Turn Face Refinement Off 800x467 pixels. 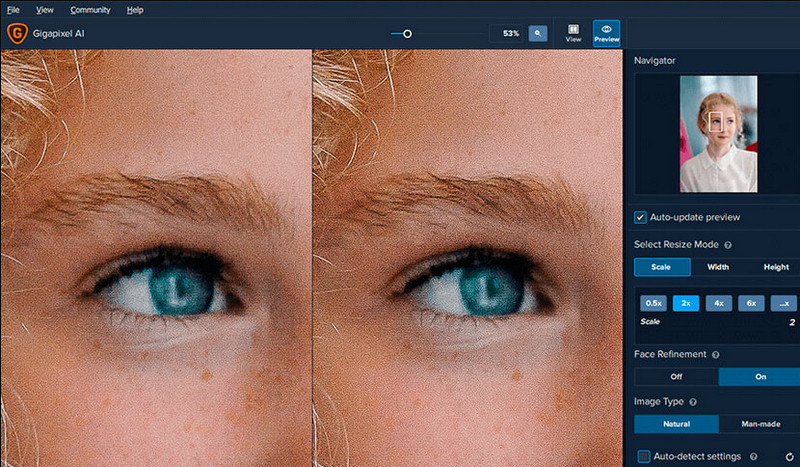[x=677, y=377]
